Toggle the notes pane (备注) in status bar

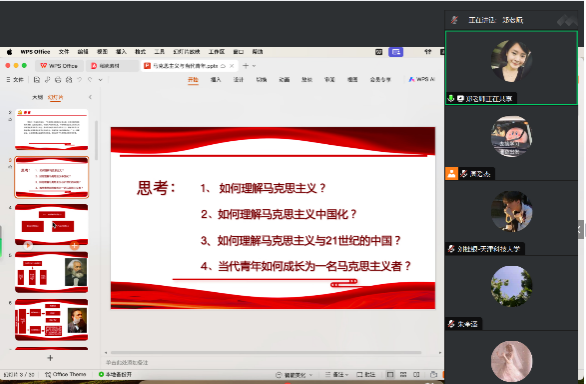(x=336, y=374)
